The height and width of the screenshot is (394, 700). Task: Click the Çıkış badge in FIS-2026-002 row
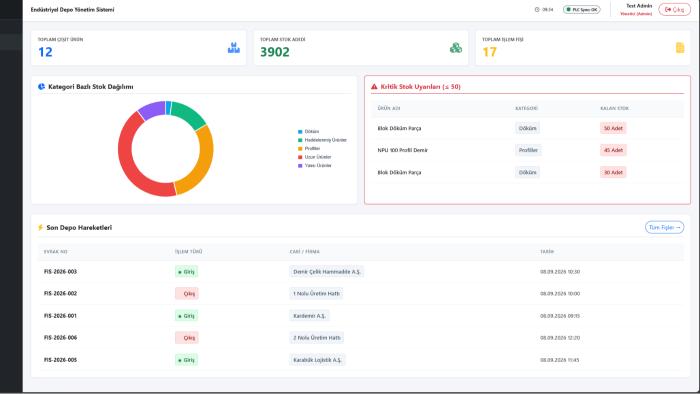click(187, 294)
